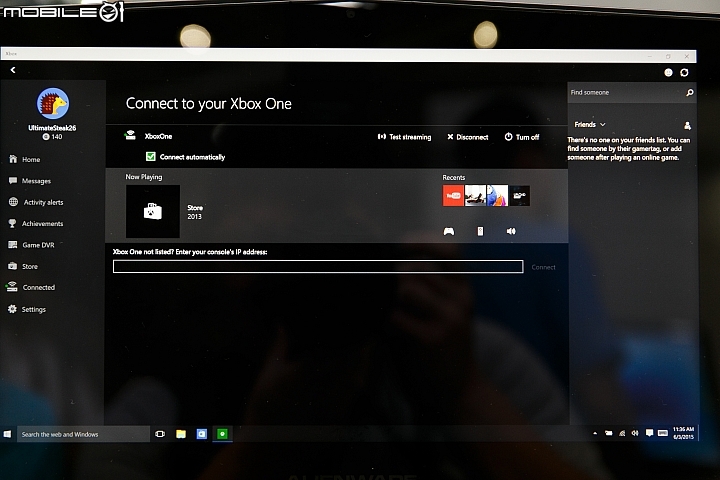Click the Achievements trophy icon
Viewport: 720px width, 480px height.
point(12,223)
